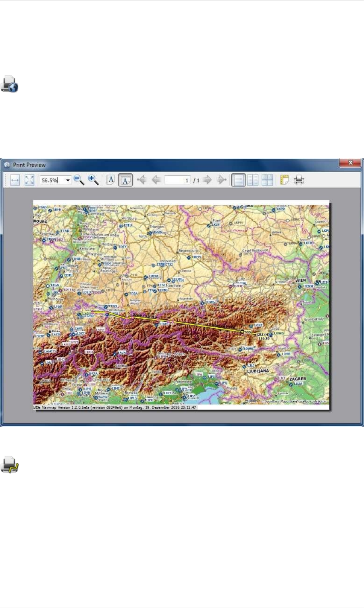This screenshot has height=608, width=364.
Task: Show overview of all pages
Action: click(x=267, y=180)
